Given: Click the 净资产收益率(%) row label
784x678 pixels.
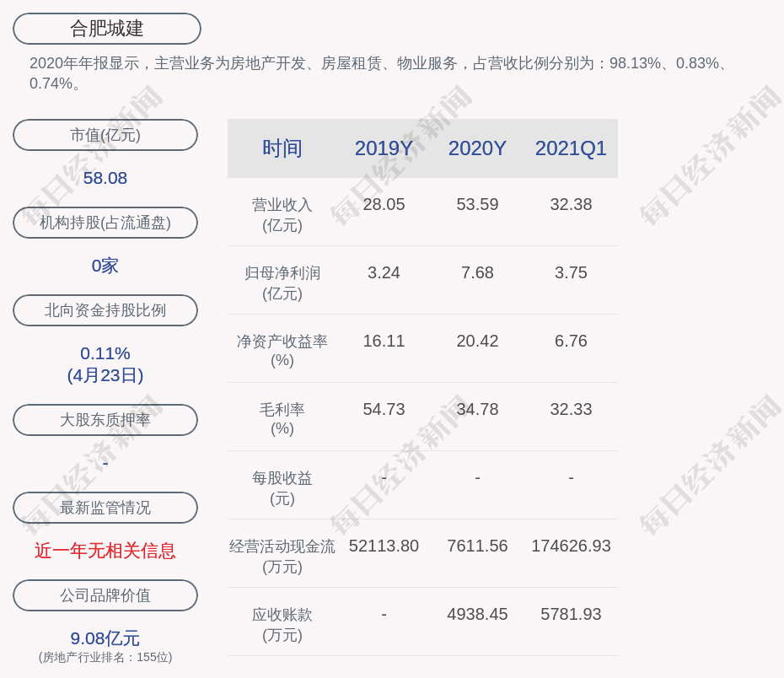Looking at the screenshot, I should 282,351.
